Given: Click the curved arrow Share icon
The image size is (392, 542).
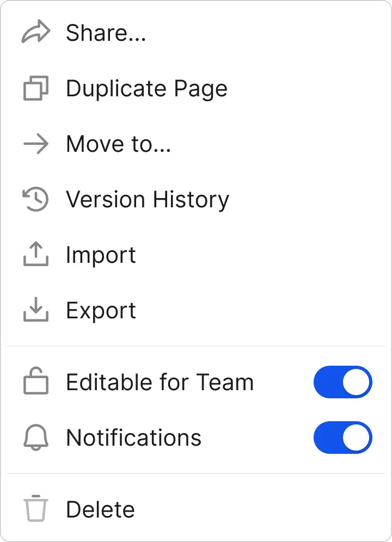Looking at the screenshot, I should point(36,33).
